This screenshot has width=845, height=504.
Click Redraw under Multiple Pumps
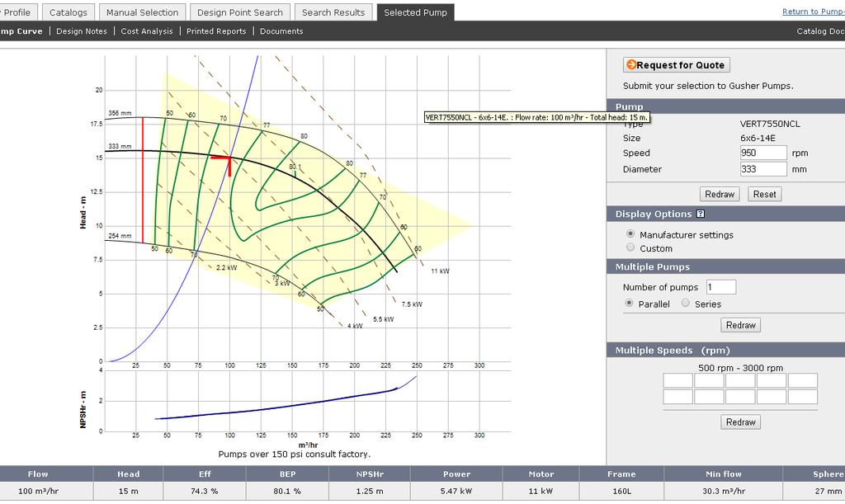click(x=740, y=325)
